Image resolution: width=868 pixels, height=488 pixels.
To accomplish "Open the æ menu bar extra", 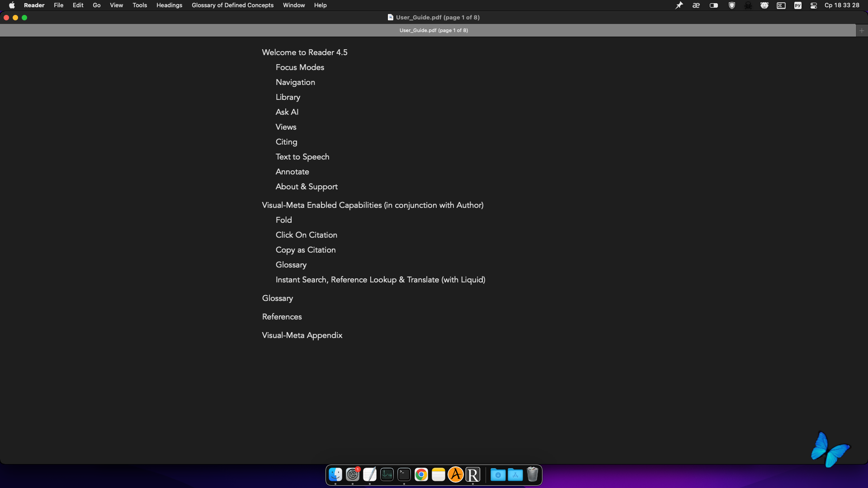I will (696, 5).
